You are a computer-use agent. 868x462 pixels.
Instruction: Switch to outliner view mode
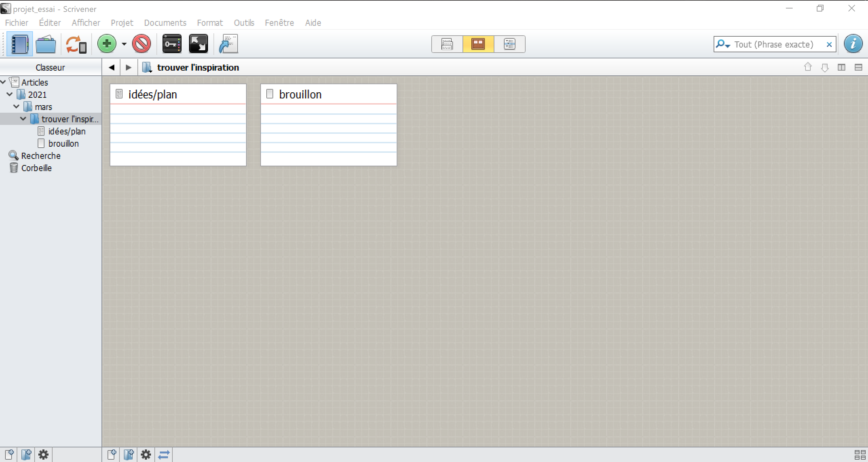509,44
